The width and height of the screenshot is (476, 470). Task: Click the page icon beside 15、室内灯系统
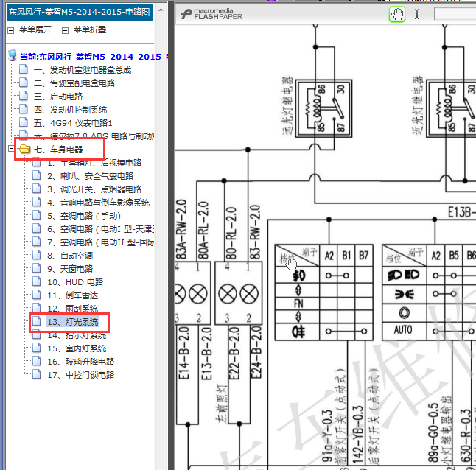pos(37,348)
